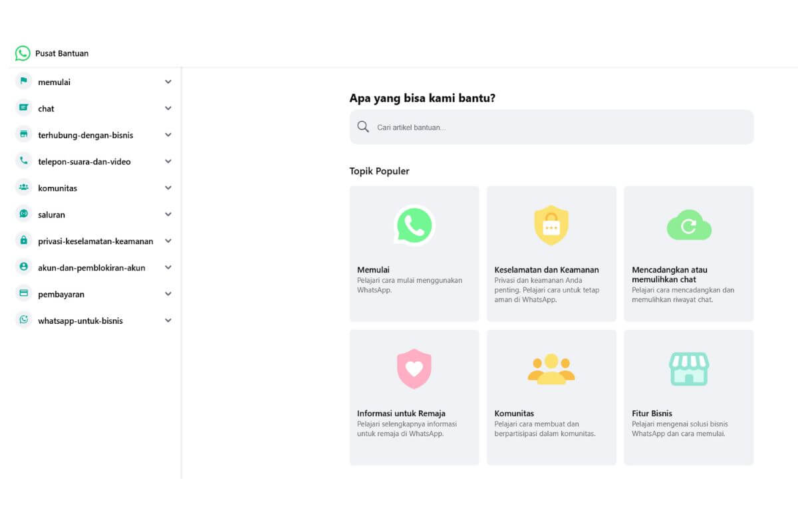Open the Fitur Bisnis topic card
This screenshot has width=798, height=532.
coord(689,398)
